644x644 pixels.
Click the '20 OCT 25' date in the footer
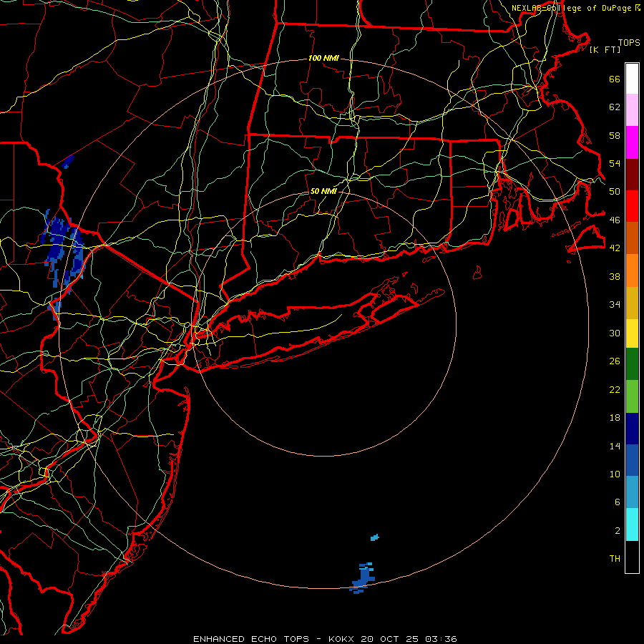click(390, 639)
